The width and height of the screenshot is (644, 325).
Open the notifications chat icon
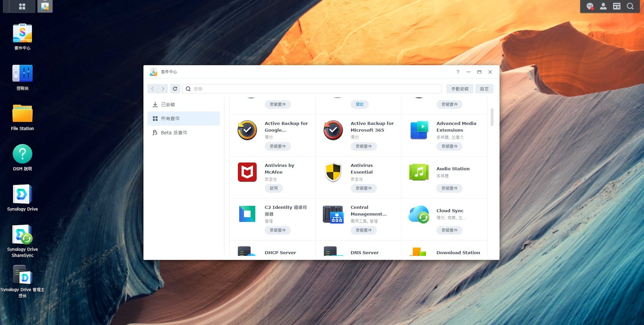pos(590,6)
